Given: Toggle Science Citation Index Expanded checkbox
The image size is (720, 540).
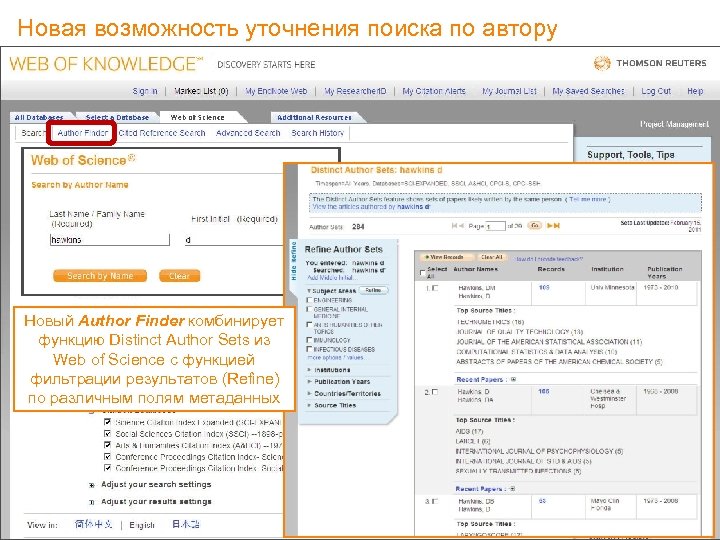Looking at the screenshot, I should tap(107, 422).
